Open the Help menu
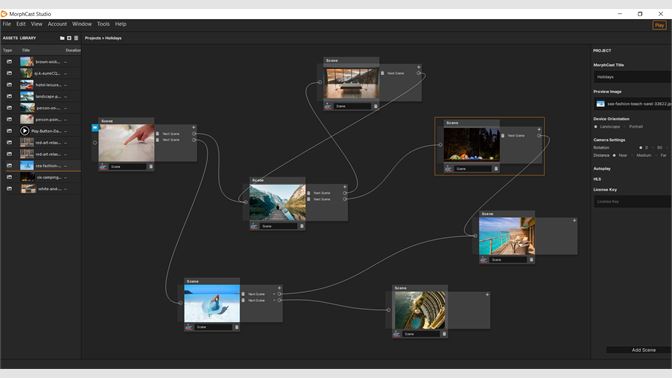The image size is (672, 378). [120, 24]
